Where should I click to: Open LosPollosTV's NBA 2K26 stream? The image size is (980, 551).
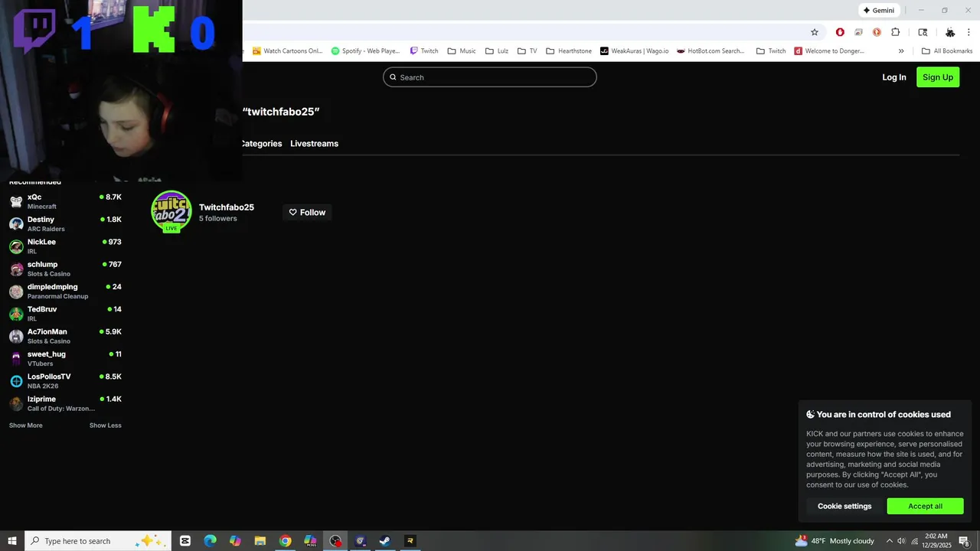65,381
